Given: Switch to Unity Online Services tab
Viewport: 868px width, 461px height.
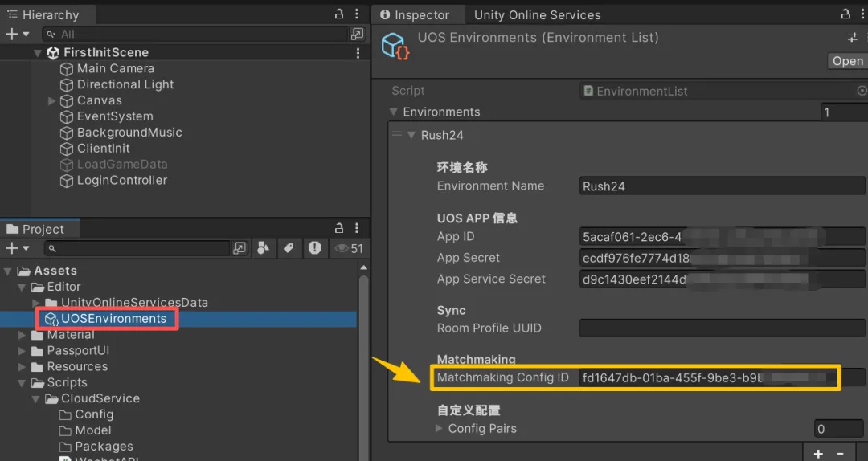Looking at the screenshot, I should (537, 15).
